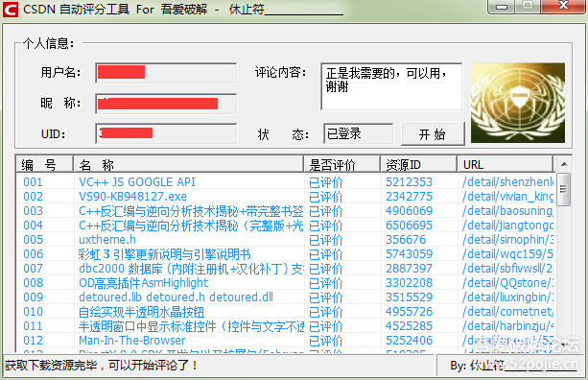Close the CSDN tool window
588x380 pixels.
(x=563, y=6)
